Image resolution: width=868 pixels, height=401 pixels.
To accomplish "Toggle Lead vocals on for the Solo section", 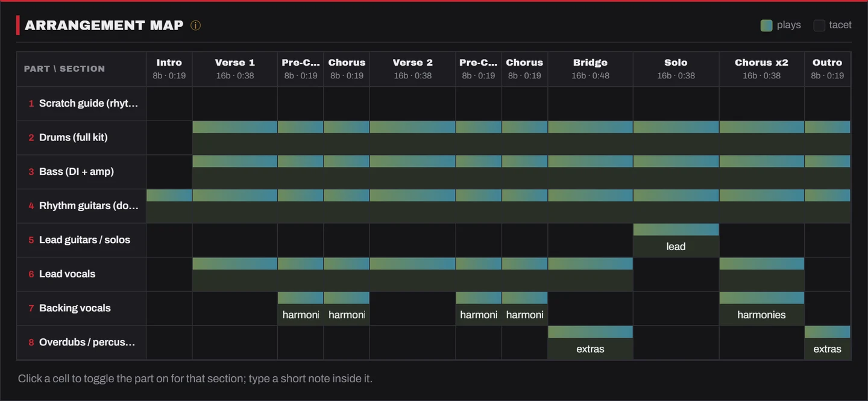I will coord(676,274).
